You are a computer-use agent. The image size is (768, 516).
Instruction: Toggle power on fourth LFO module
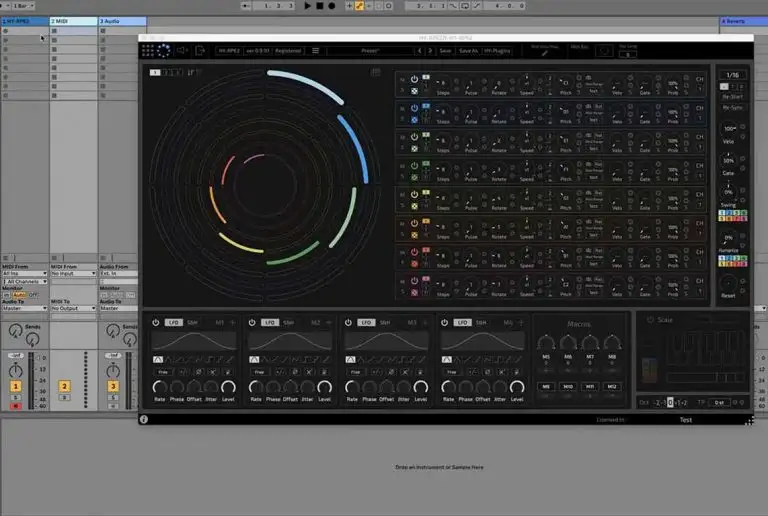point(444,323)
